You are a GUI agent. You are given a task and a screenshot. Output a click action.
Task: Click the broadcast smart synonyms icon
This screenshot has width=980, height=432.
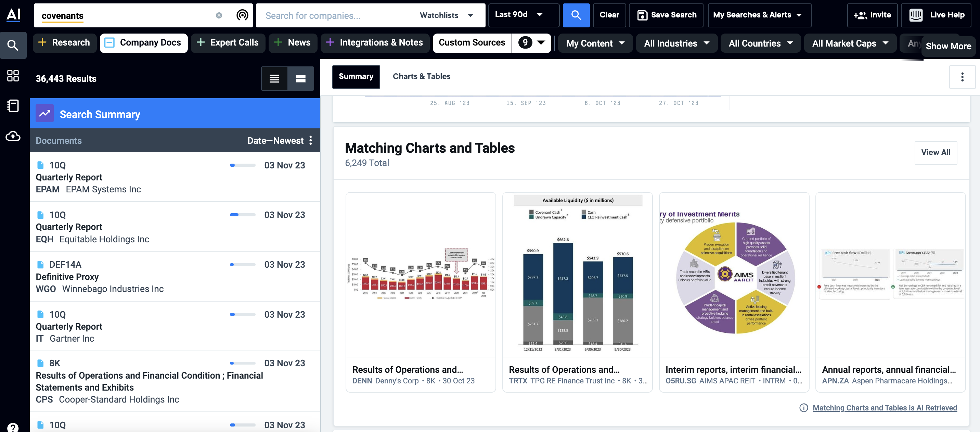(242, 15)
